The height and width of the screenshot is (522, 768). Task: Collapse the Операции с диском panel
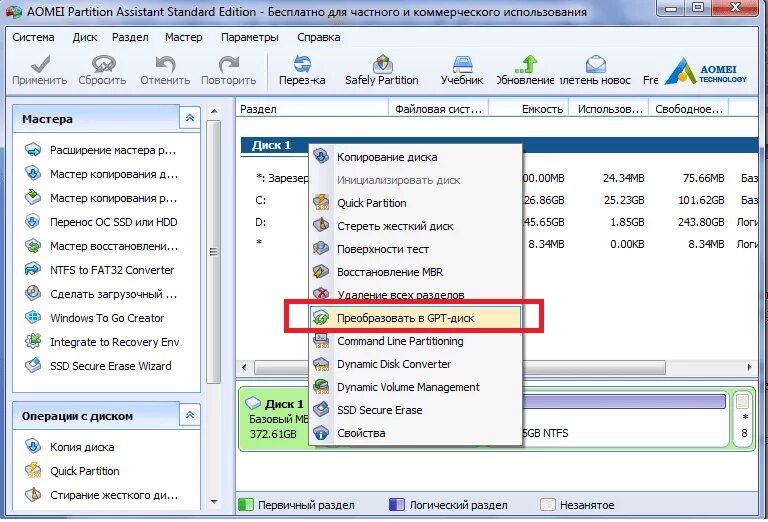click(190, 415)
